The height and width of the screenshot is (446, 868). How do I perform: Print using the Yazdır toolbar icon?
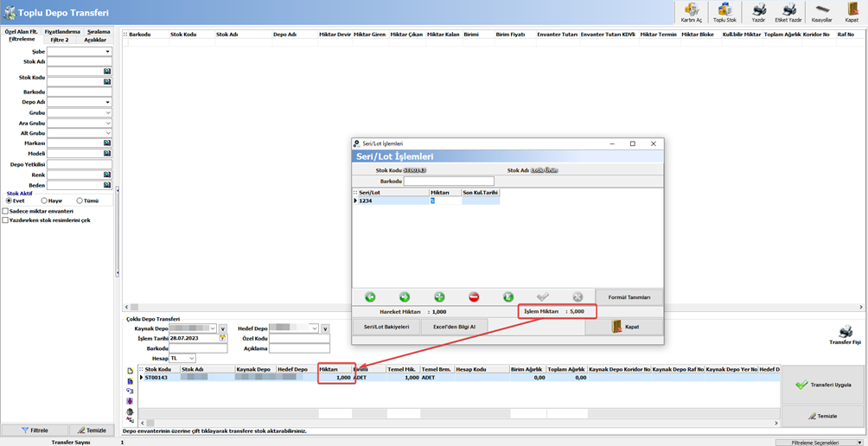758,12
